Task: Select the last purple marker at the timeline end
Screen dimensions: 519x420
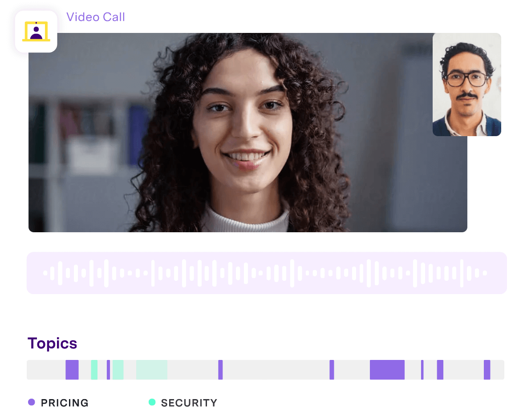Action: point(486,370)
